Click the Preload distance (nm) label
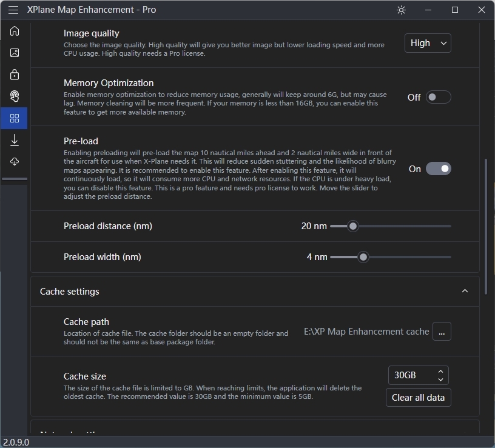The width and height of the screenshot is (495, 448). click(108, 226)
